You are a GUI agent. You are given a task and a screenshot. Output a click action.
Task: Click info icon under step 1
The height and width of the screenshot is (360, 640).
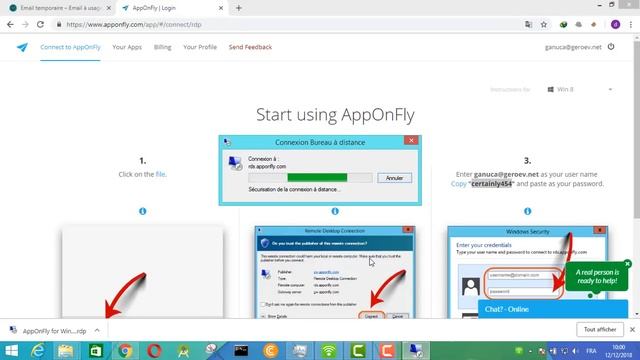[x=142, y=211]
